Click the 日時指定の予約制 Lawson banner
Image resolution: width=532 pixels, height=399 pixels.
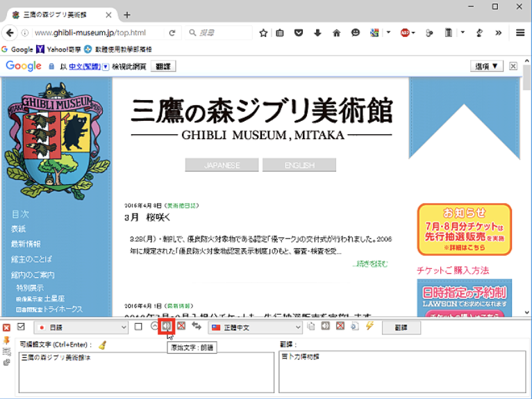464,298
